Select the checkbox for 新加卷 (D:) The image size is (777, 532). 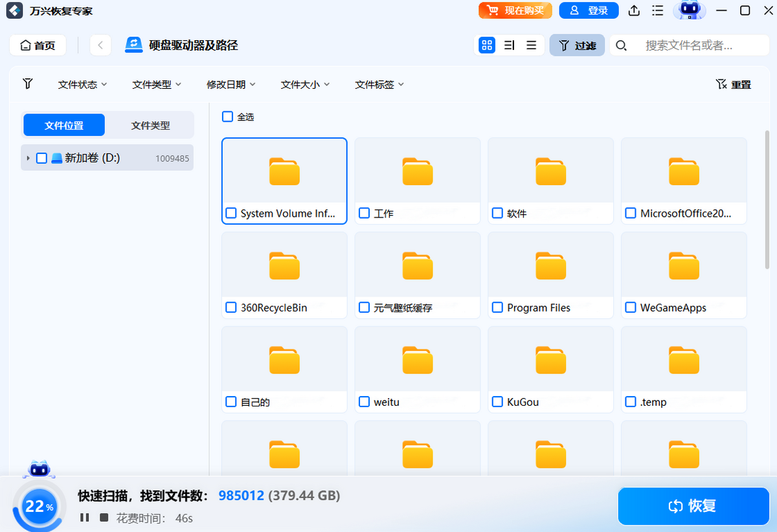coord(41,158)
